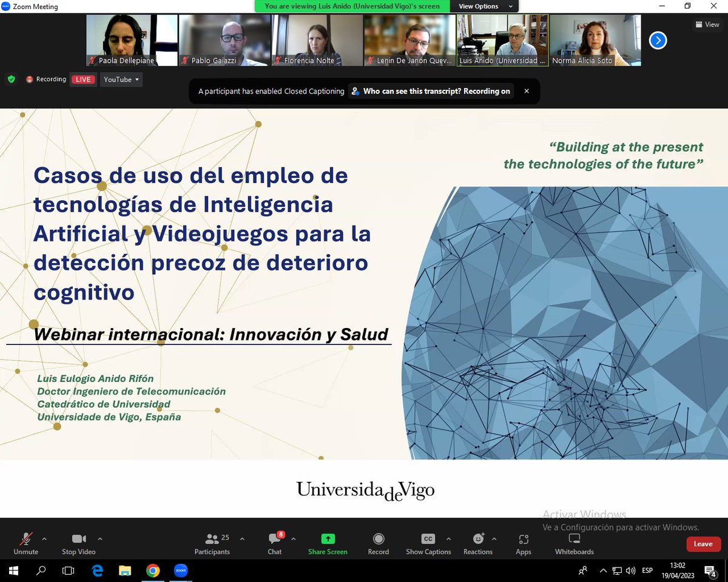728x582 pixels.
Task: Open the Windows notification center
Action: pyautogui.click(x=710, y=570)
